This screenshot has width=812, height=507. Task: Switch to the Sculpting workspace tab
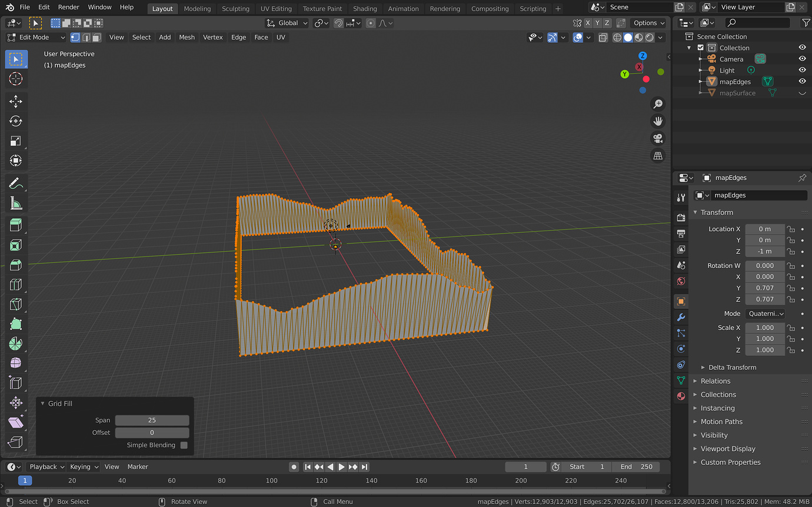[235, 8]
